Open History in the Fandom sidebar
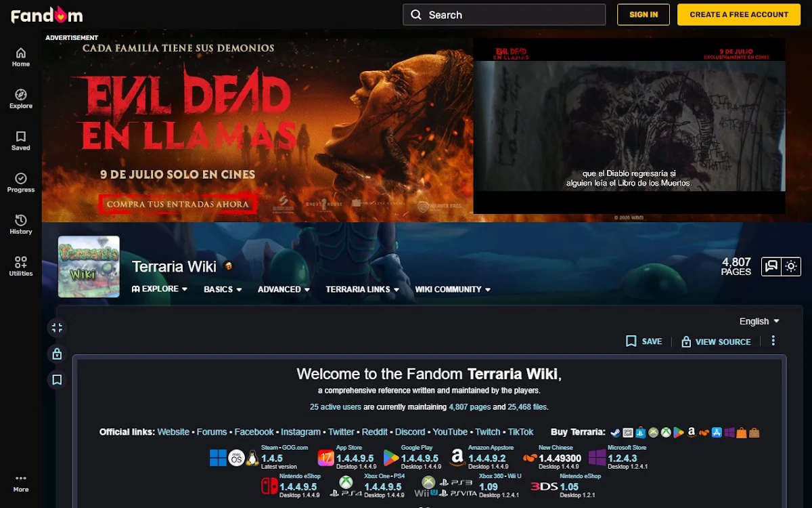 [21, 225]
